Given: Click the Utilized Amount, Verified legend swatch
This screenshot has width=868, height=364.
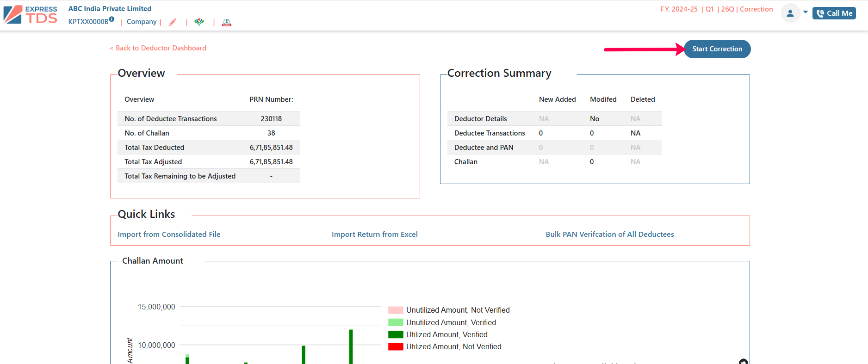Looking at the screenshot, I should point(396,334).
